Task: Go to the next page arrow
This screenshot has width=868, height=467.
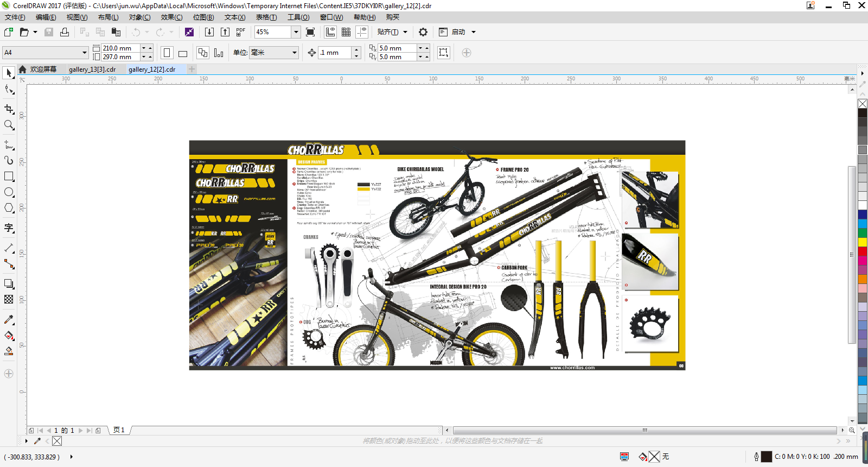Action: [x=81, y=431]
